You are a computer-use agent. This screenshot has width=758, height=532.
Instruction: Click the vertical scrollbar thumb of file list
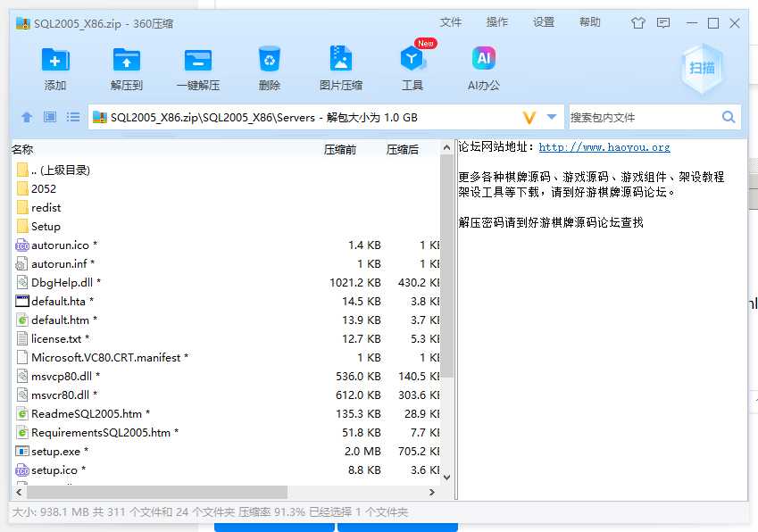click(447, 266)
